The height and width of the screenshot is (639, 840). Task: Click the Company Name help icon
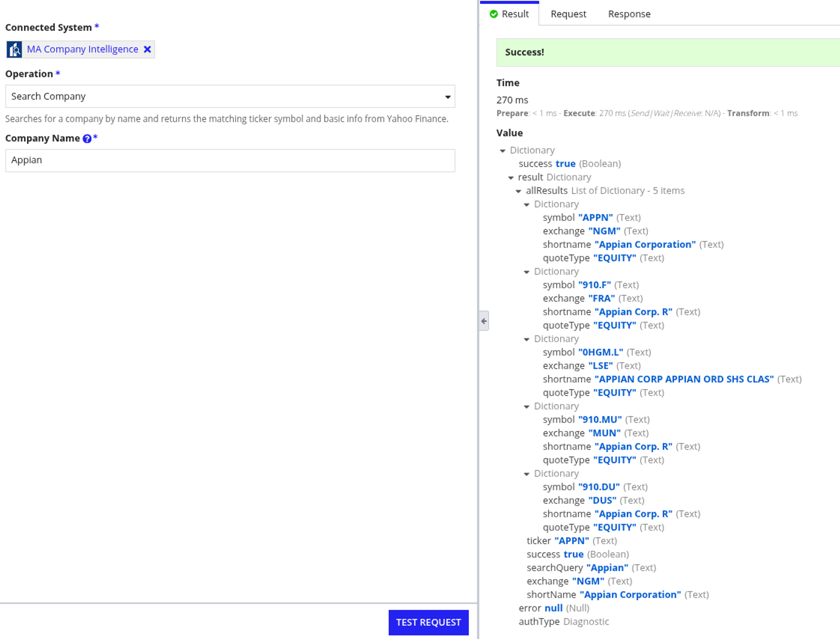[87, 139]
